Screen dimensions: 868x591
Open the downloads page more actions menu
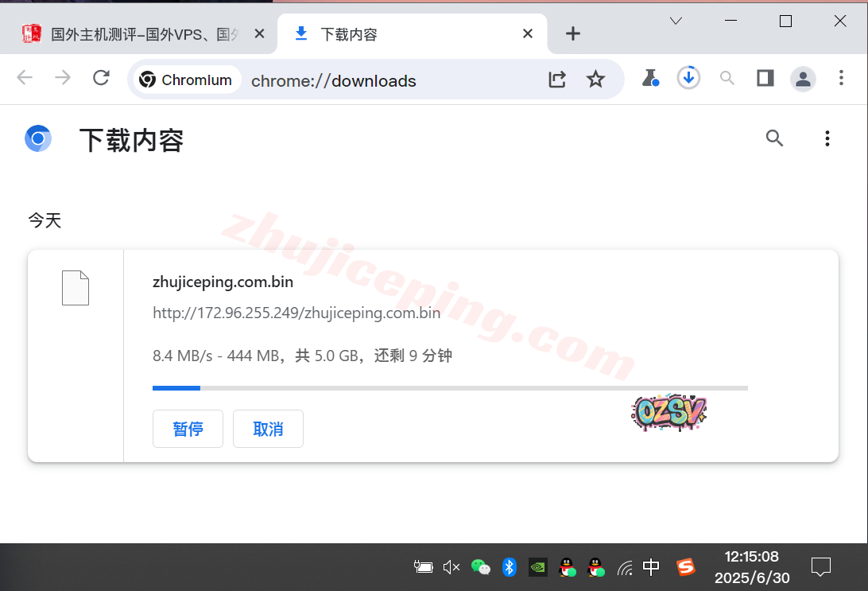pos(827,138)
